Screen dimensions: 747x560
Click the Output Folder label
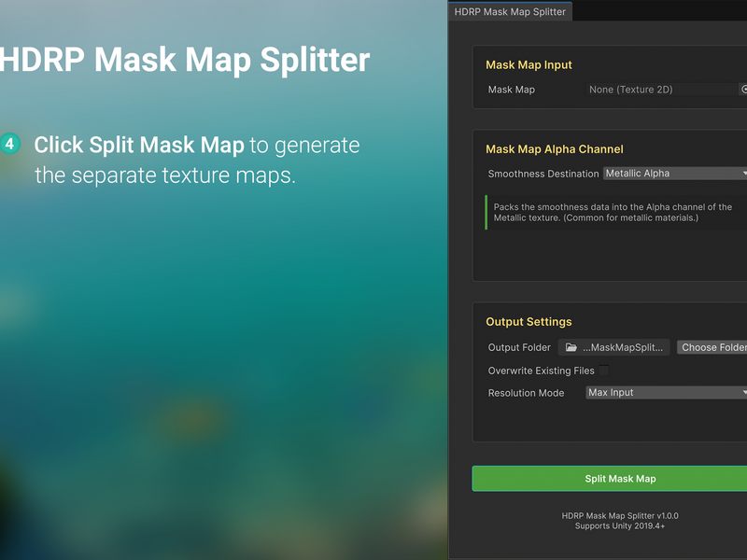coord(519,347)
